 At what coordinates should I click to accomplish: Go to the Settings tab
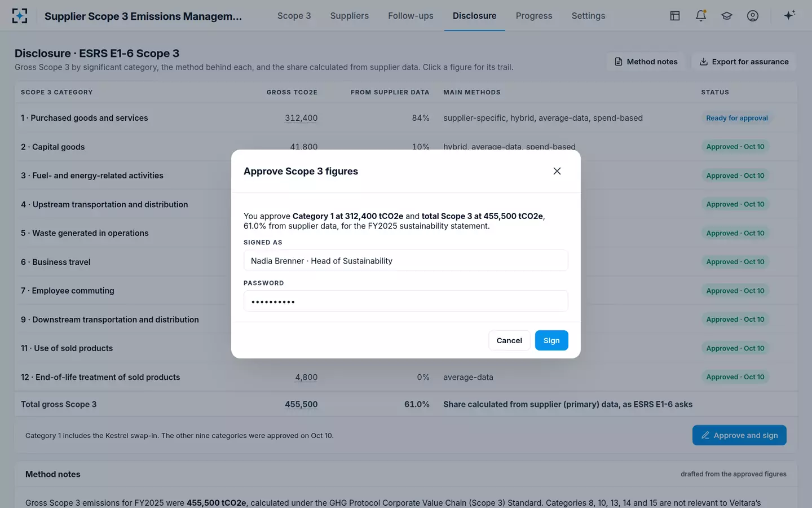coord(588,16)
